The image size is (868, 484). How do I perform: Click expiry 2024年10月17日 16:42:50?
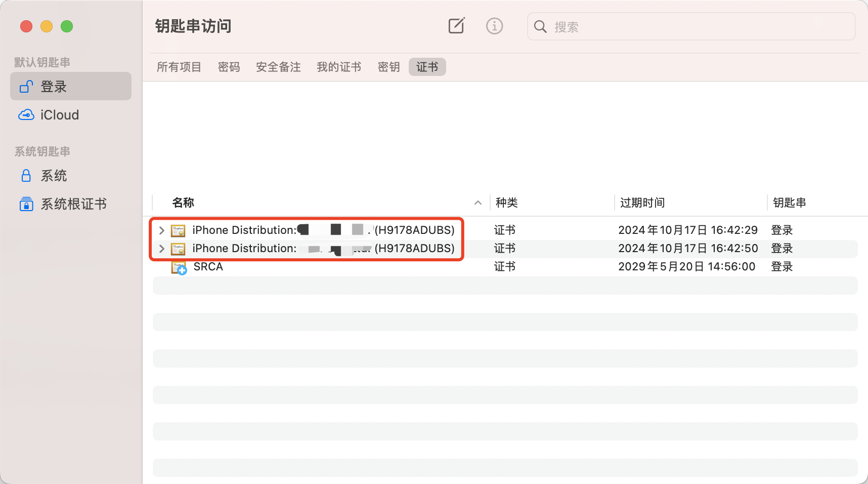(688, 249)
